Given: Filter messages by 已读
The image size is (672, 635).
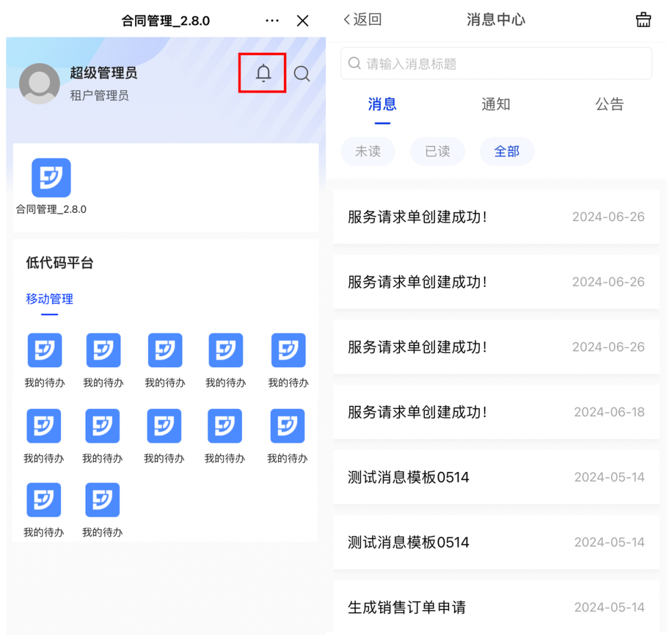Looking at the screenshot, I should pyautogui.click(x=437, y=151).
